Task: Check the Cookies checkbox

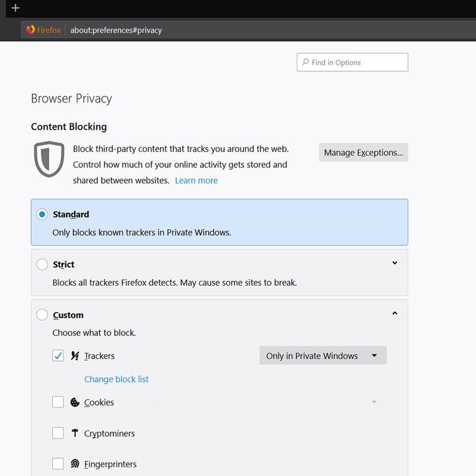Action: coord(58,402)
